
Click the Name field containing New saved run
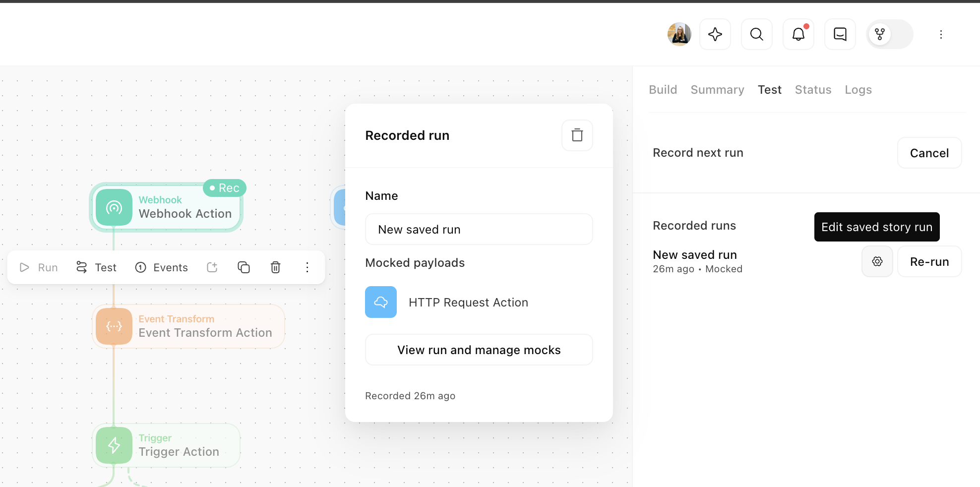(479, 229)
